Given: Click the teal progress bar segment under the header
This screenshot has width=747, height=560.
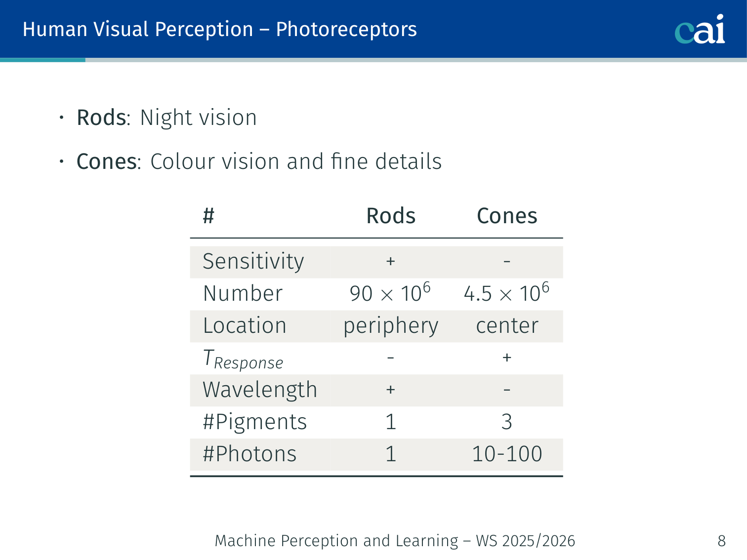Looking at the screenshot, I should click(x=42, y=60).
